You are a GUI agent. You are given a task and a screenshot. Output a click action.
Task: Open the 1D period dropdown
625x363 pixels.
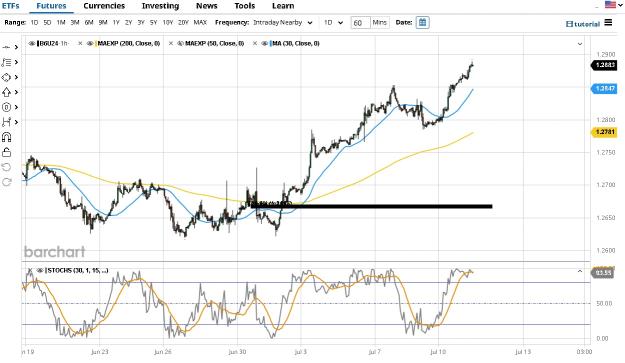(x=333, y=22)
